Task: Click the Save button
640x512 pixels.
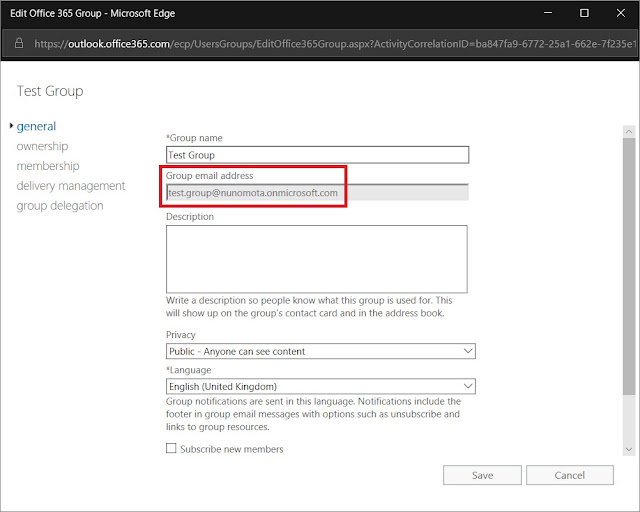Action: [x=482, y=475]
